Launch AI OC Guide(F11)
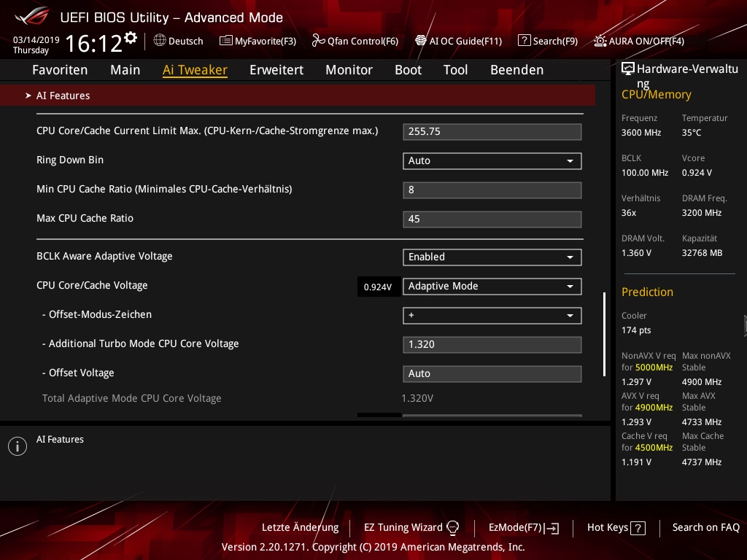Screen dimensions: 747x560 [458, 41]
